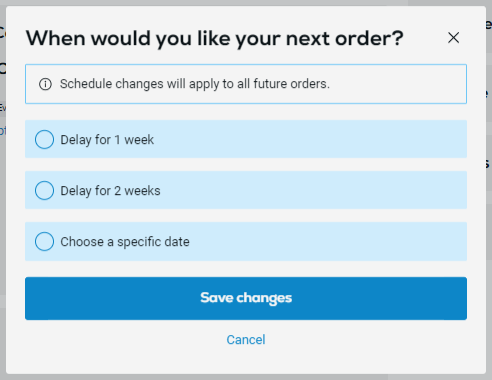Click the 'Delay for 1 week' label text
Viewport: 492px width, 380px height.
coord(107,140)
